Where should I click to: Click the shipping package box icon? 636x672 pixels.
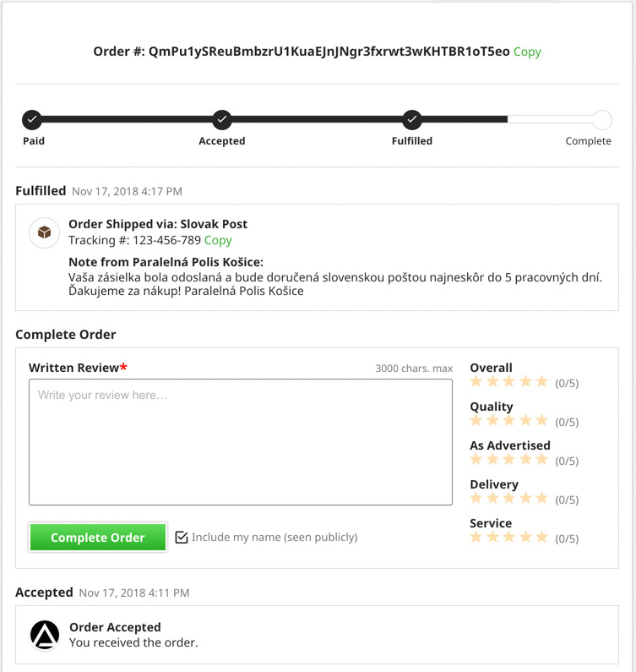(44, 232)
